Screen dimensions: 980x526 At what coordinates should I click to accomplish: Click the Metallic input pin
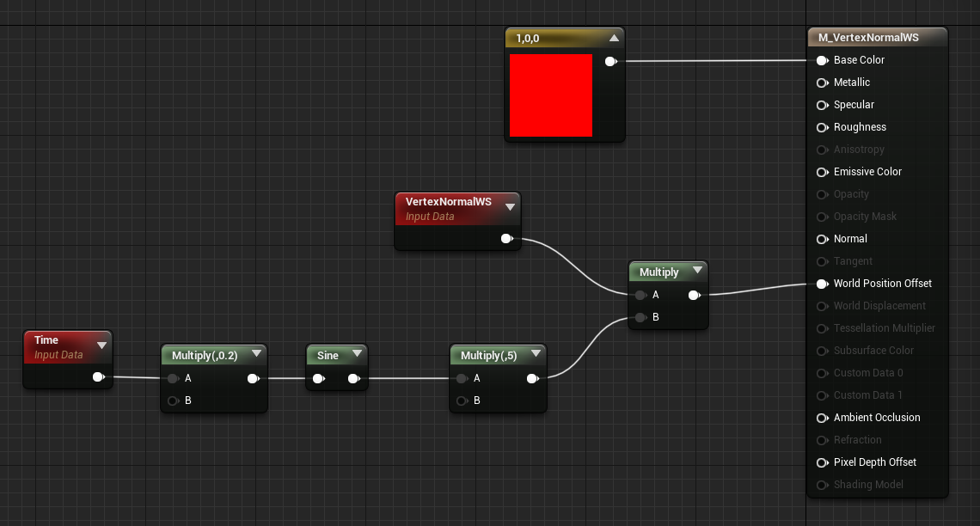823,83
